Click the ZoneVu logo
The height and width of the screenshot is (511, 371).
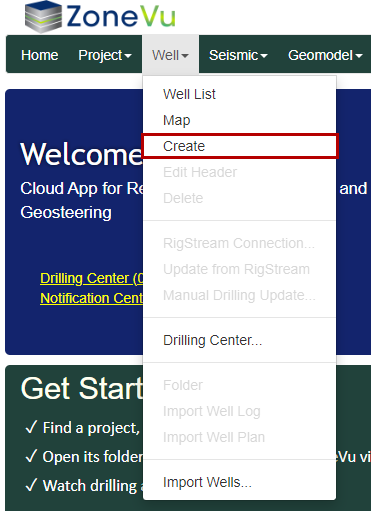tap(100, 17)
